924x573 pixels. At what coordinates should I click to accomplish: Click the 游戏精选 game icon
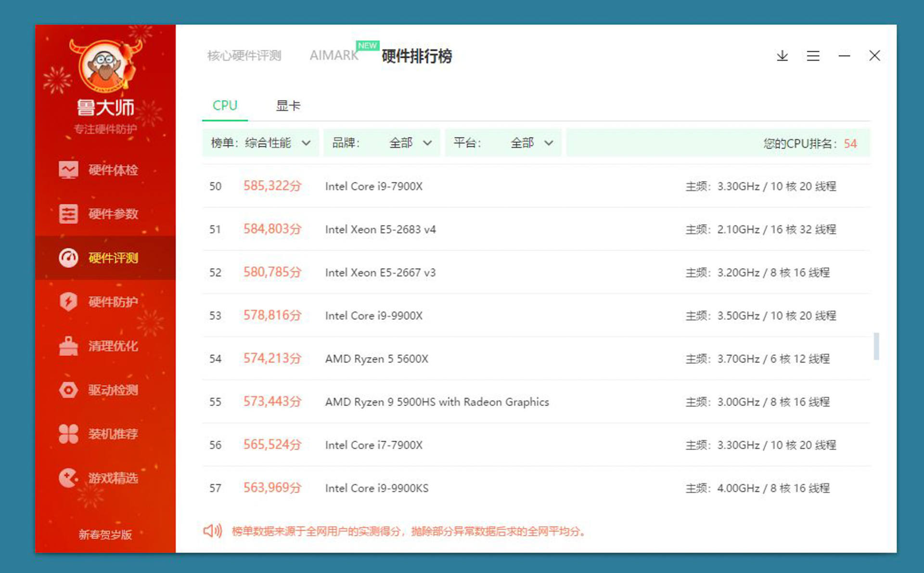pyautogui.click(x=68, y=478)
